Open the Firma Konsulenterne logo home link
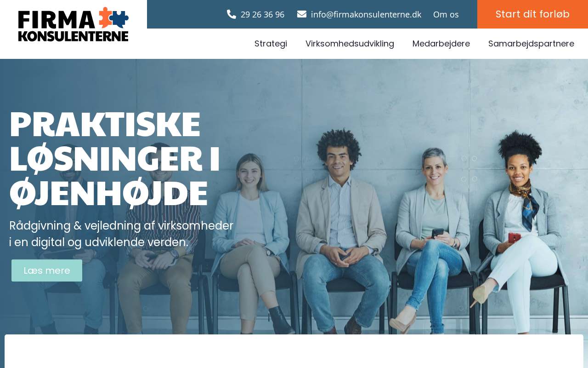Viewport: 588px width, 368px height. [73, 24]
